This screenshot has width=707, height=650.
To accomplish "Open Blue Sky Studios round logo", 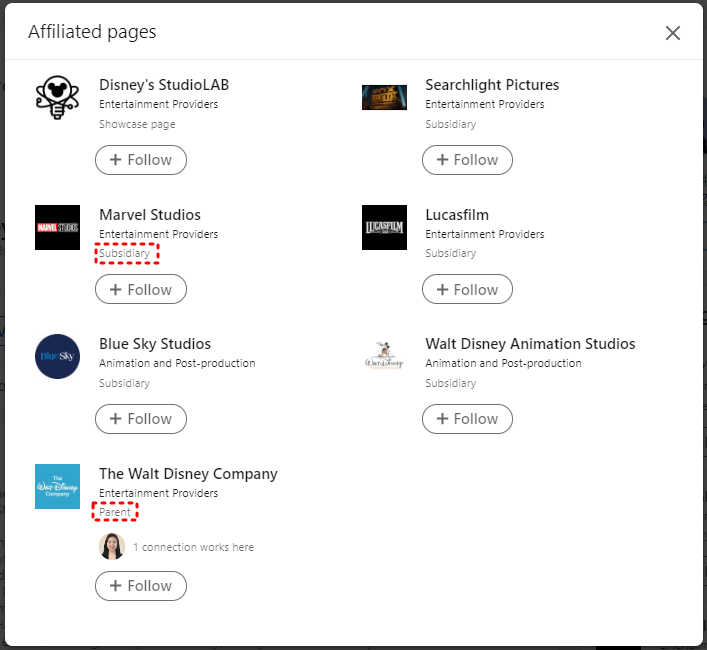I will click(57, 356).
